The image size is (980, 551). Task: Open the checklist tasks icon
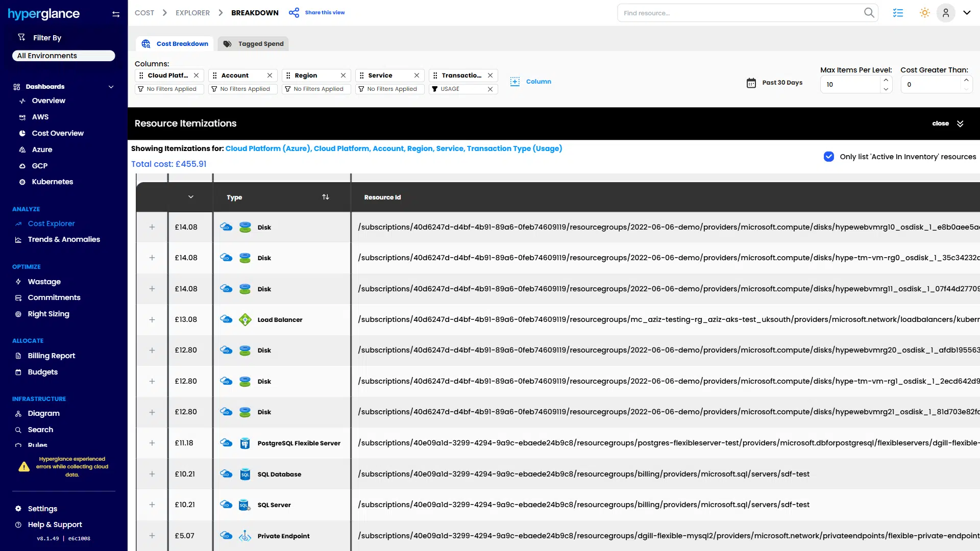898,13
